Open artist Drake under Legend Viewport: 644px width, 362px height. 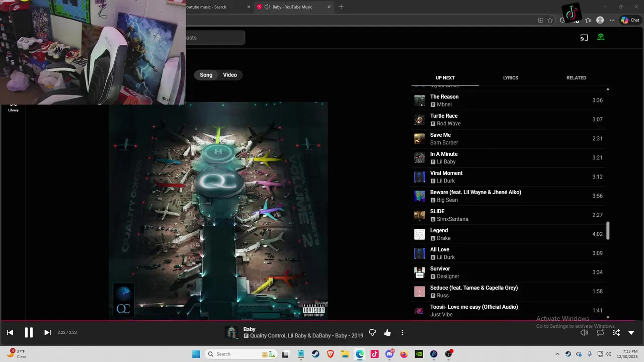(x=444, y=238)
